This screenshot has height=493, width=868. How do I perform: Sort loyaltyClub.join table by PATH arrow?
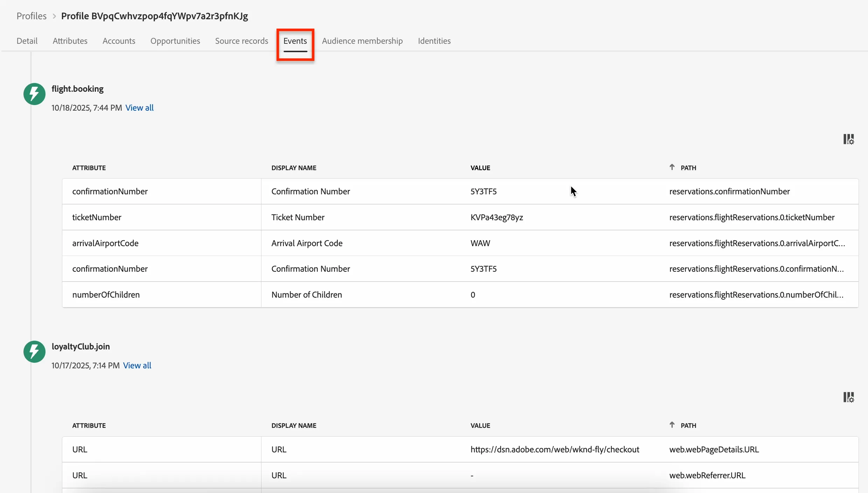(672, 425)
